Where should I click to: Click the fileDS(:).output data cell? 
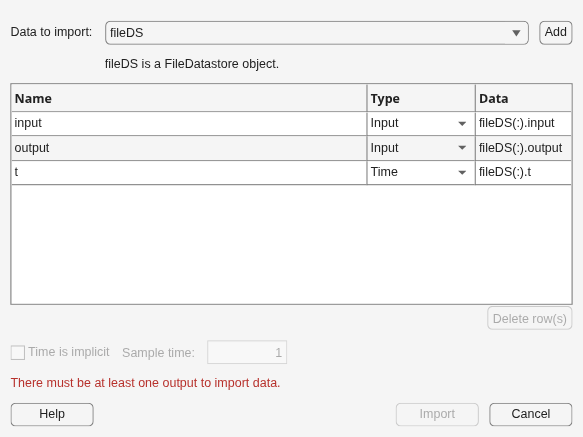click(x=523, y=148)
